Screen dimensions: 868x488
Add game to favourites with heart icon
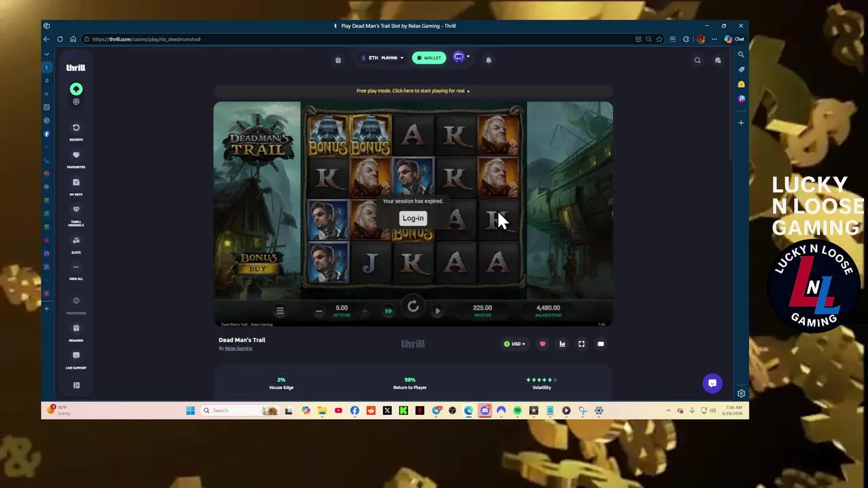[542, 344]
